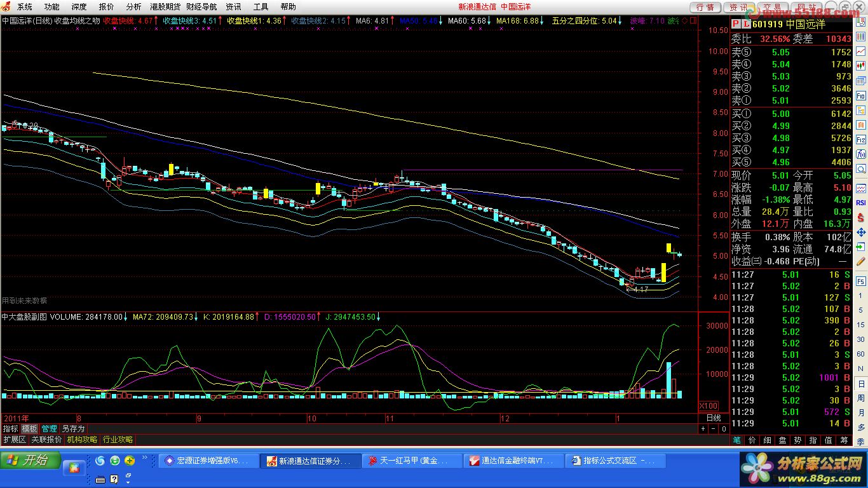Viewport: 868px width, 488px height.
Task: Open the 机构攻略 tab
Action: (83, 440)
